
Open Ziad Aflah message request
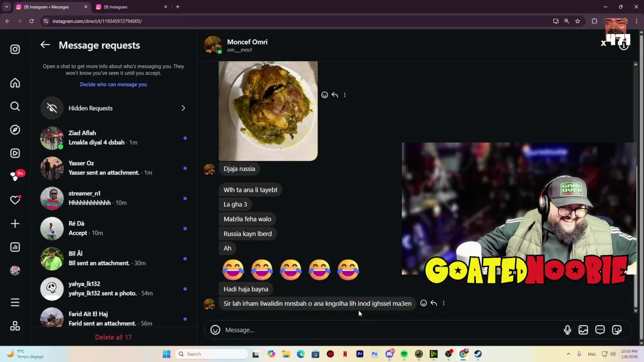[113, 138]
